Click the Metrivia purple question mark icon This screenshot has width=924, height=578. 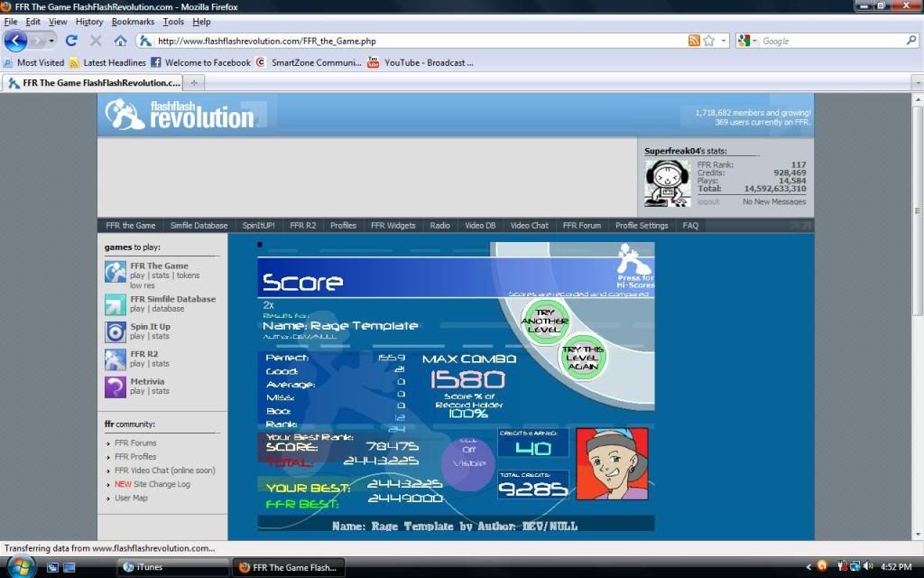115,387
